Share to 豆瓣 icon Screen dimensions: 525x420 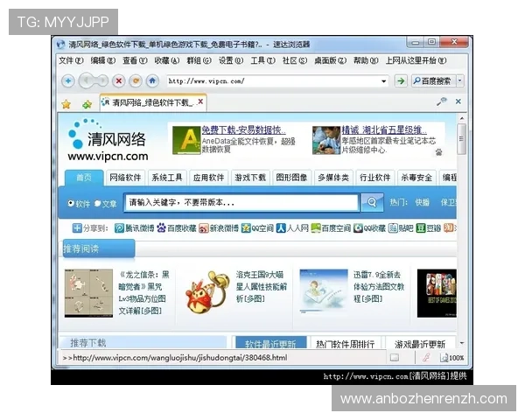(421, 228)
